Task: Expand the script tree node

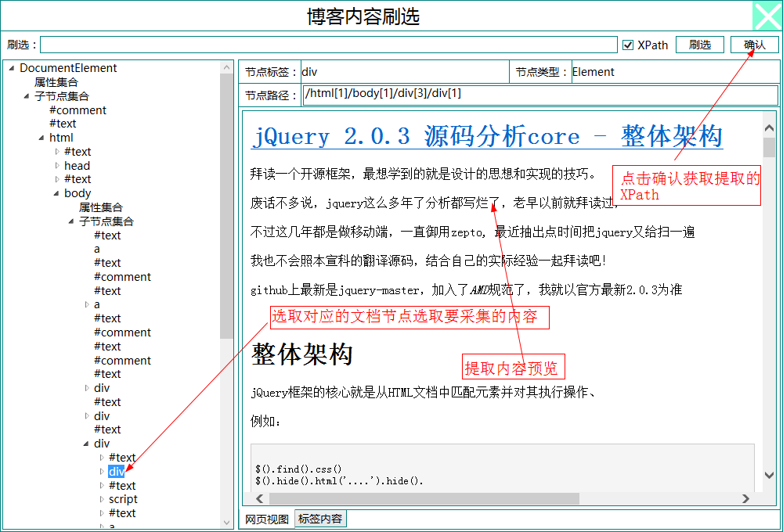Action: click(x=102, y=500)
